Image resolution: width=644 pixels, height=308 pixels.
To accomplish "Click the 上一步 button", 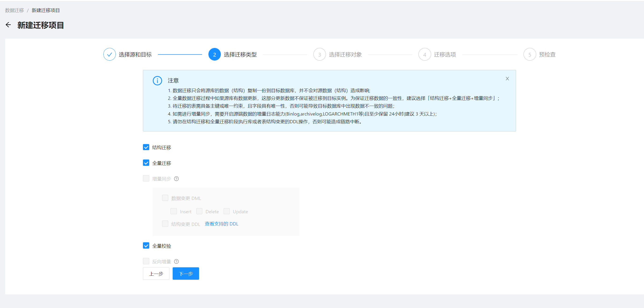I will (x=156, y=273).
